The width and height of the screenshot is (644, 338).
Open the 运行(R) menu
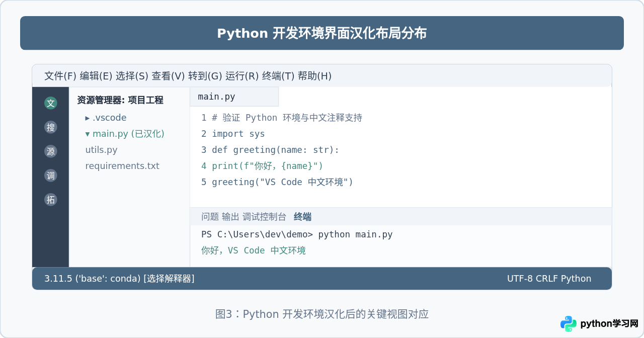pyautogui.click(x=242, y=76)
